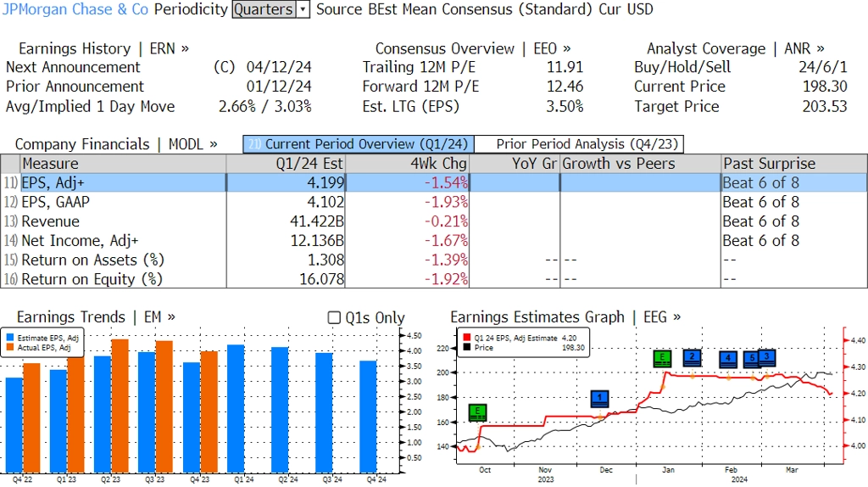
Task: Click the Past Surprise column header
Action: point(794,164)
